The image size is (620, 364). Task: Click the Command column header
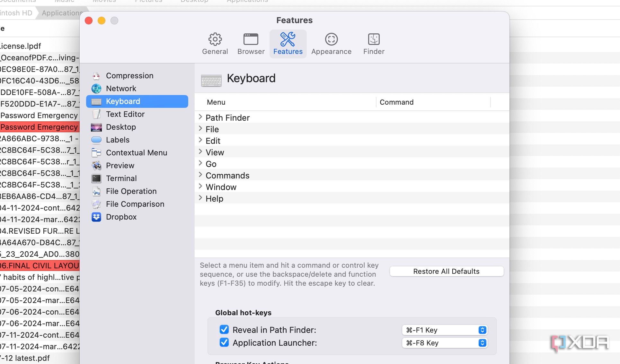pos(433,102)
